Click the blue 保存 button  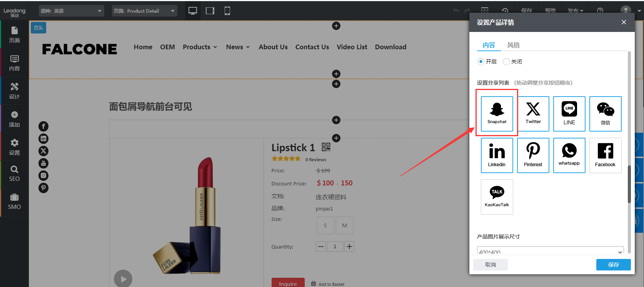click(x=613, y=265)
